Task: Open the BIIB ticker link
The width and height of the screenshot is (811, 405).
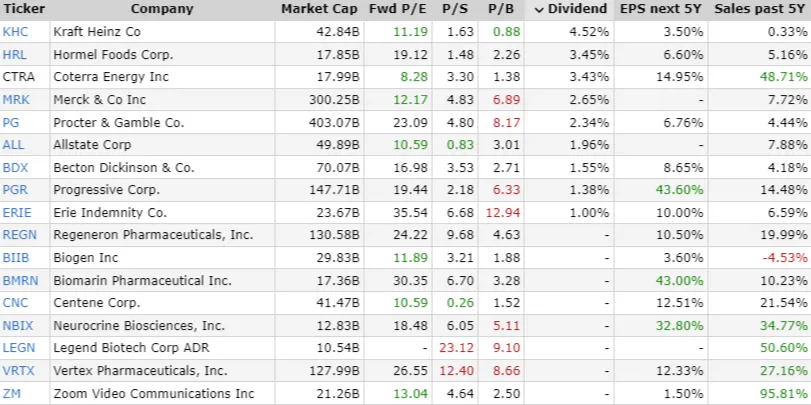Action: click(x=17, y=258)
